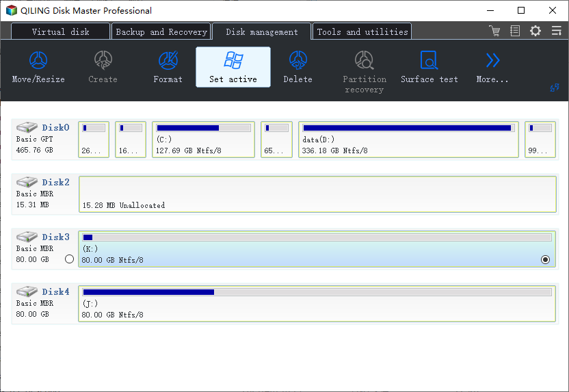Viewport: 569px width, 392px height.
Task: Select the 15.28 MB Unallocated space
Action: point(317,194)
